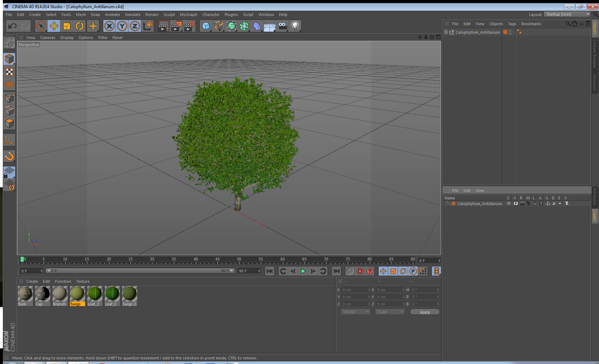Select the Leaf_2 material swatch
The width and height of the screenshot is (599, 364).
pos(95,296)
